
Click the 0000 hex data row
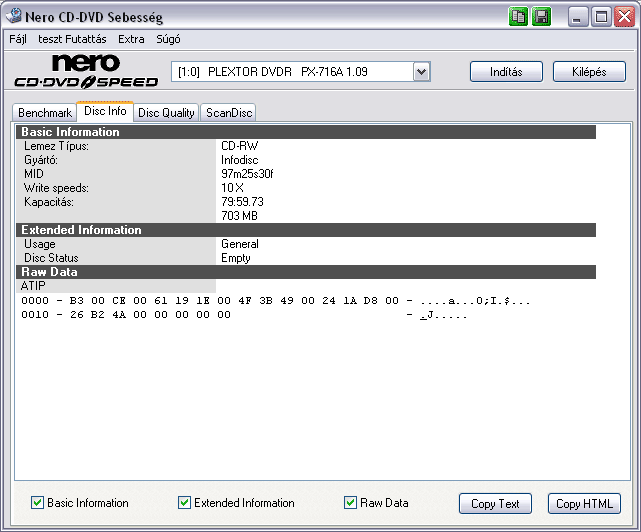[x=275, y=301]
